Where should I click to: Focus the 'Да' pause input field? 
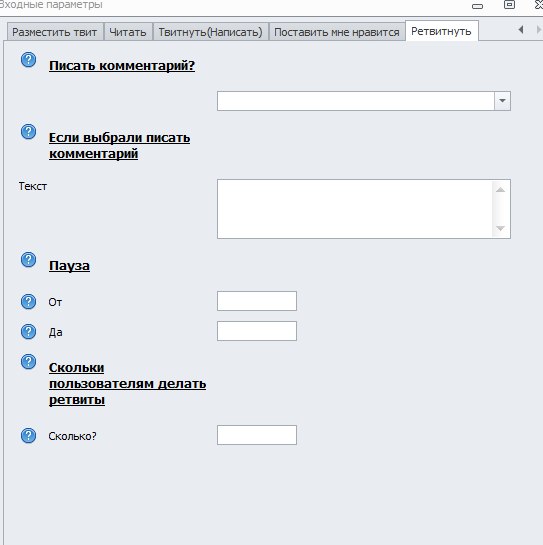pyautogui.click(x=257, y=331)
